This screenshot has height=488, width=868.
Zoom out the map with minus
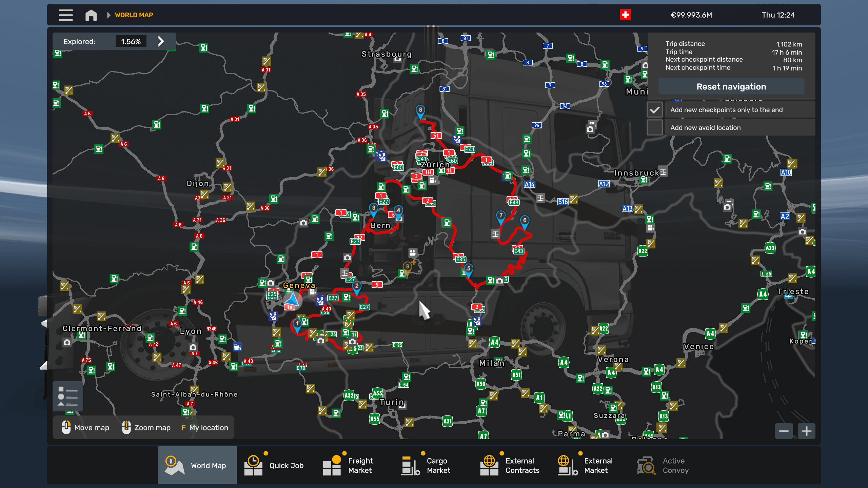(784, 431)
